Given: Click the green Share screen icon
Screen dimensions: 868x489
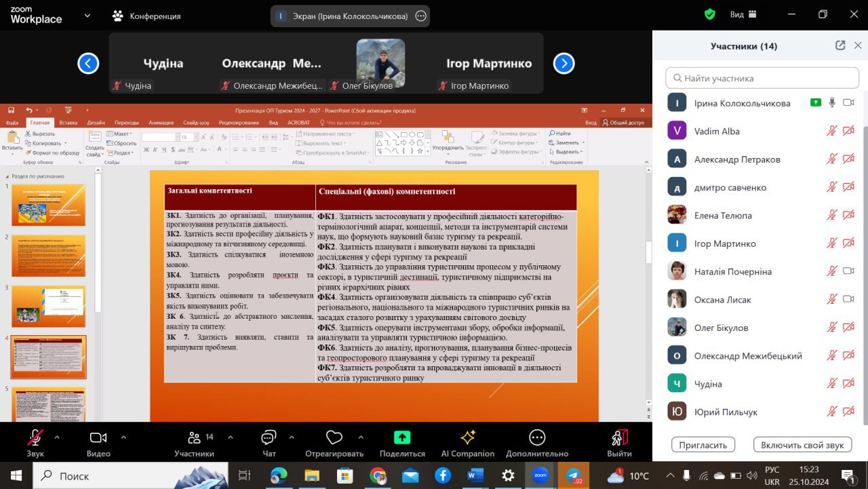Looking at the screenshot, I should pos(402,438).
